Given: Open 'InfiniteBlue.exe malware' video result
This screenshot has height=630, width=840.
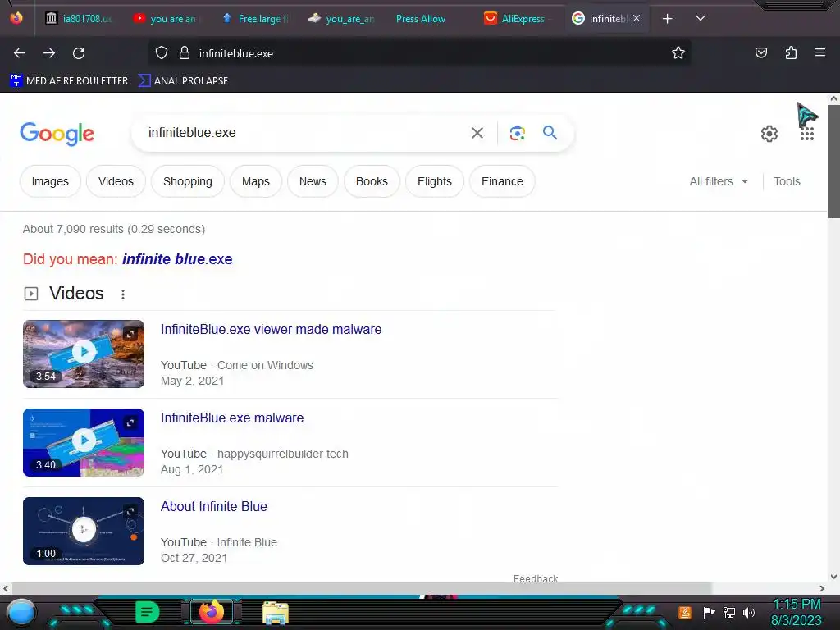Looking at the screenshot, I should pyautogui.click(x=232, y=418).
